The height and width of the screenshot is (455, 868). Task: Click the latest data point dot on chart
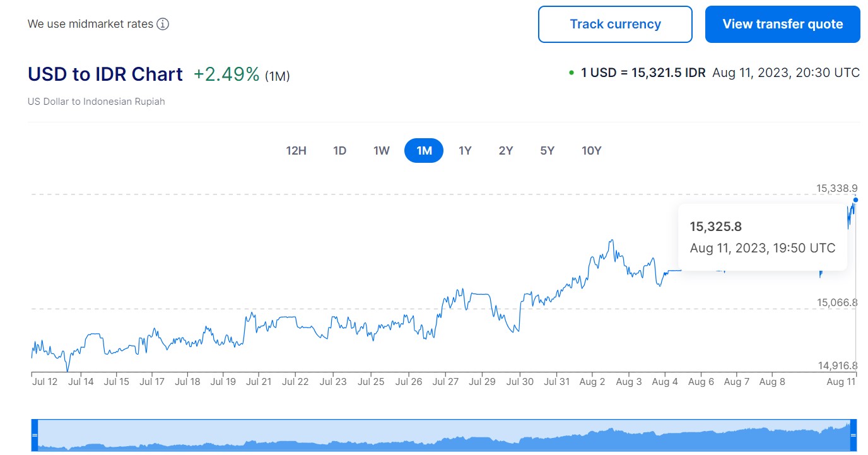[855, 200]
